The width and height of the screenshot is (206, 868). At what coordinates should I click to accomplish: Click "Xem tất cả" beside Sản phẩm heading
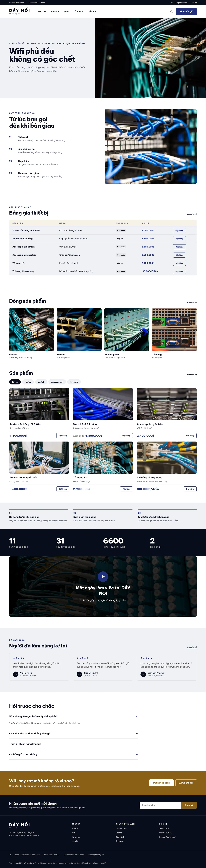[x=192, y=375]
